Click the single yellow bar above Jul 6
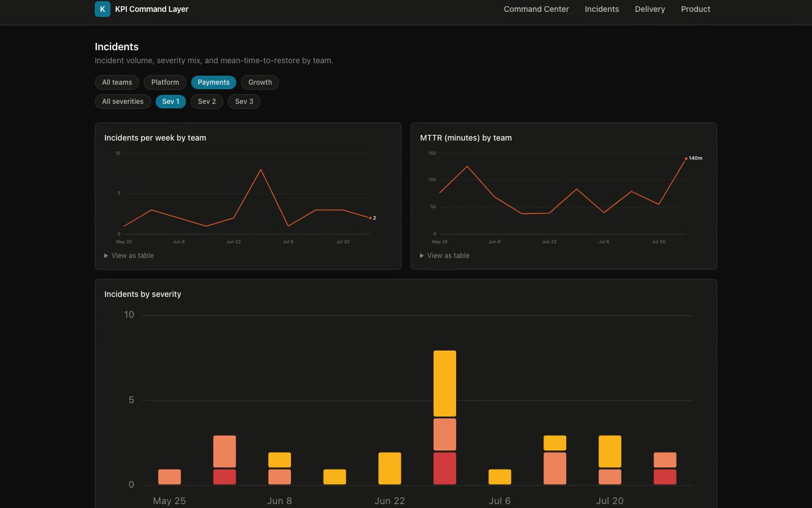This screenshot has height=508, width=812. (500, 477)
